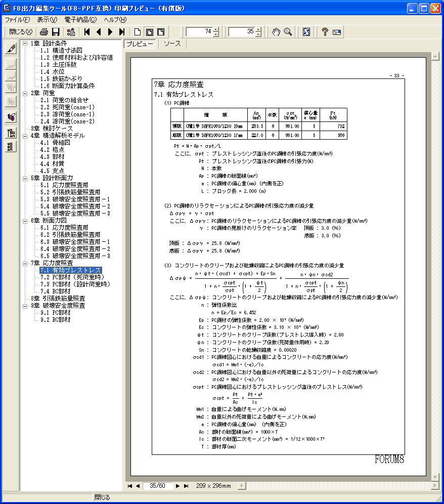The width and height of the screenshot is (444, 504).
Task: Click the floppy disk save icon
Action: point(56,32)
